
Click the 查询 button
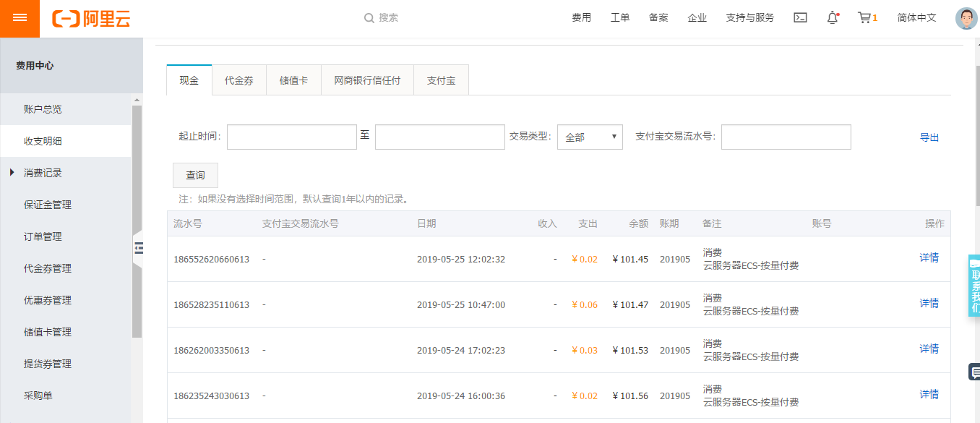(x=195, y=176)
